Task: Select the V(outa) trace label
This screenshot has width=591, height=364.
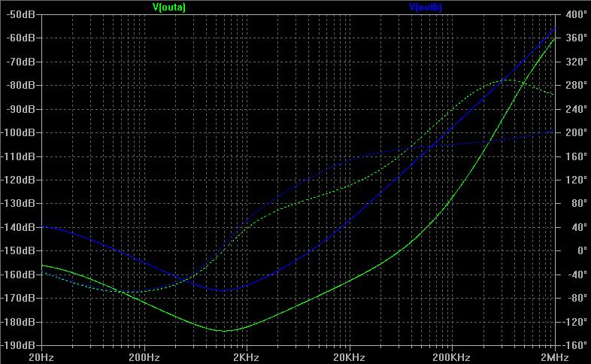Action: [169, 8]
